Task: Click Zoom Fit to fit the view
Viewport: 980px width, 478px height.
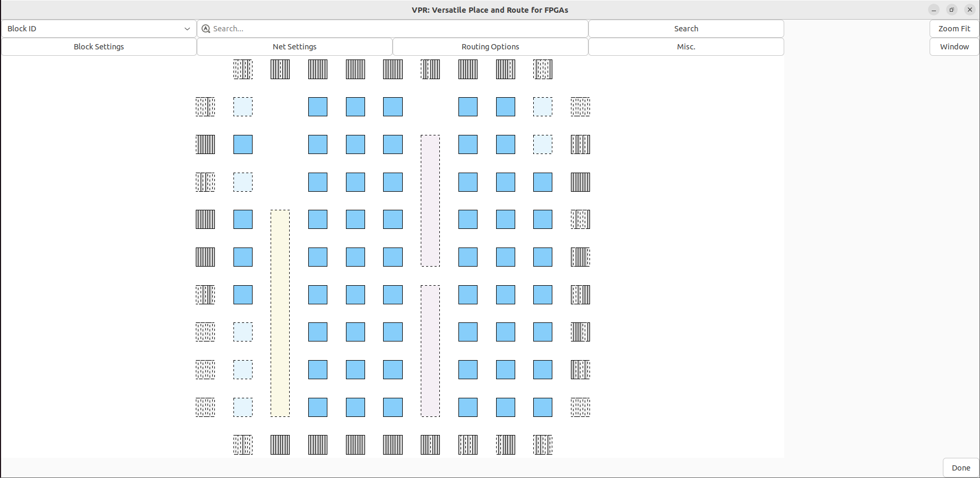Action: (x=954, y=29)
